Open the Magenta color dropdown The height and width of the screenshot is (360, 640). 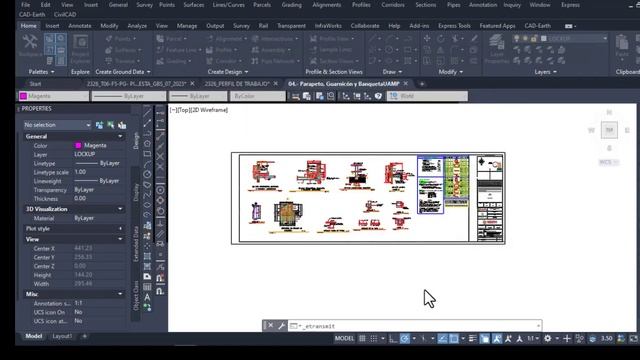tap(53, 96)
